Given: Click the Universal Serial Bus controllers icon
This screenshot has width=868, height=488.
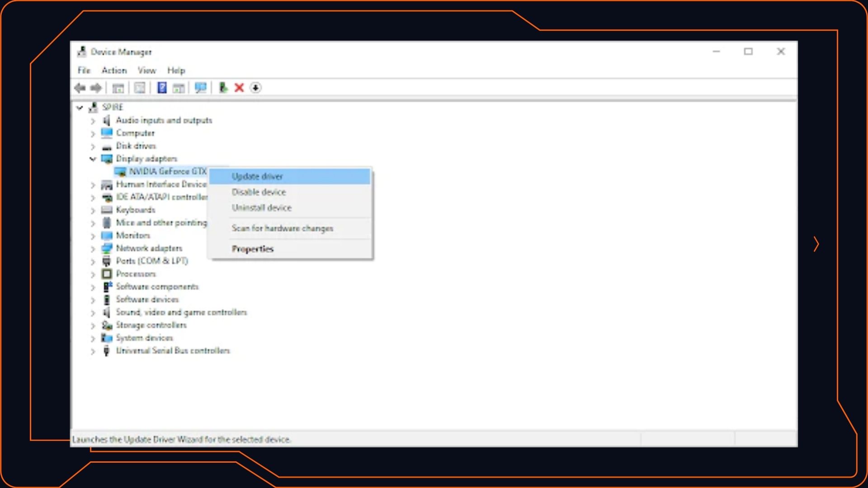Looking at the screenshot, I should (107, 351).
